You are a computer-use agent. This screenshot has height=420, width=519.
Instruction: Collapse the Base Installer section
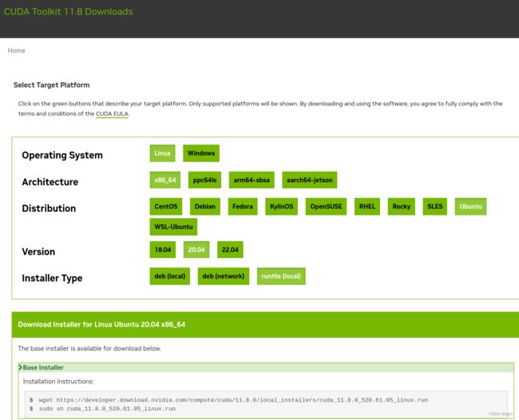pyautogui.click(x=266, y=367)
